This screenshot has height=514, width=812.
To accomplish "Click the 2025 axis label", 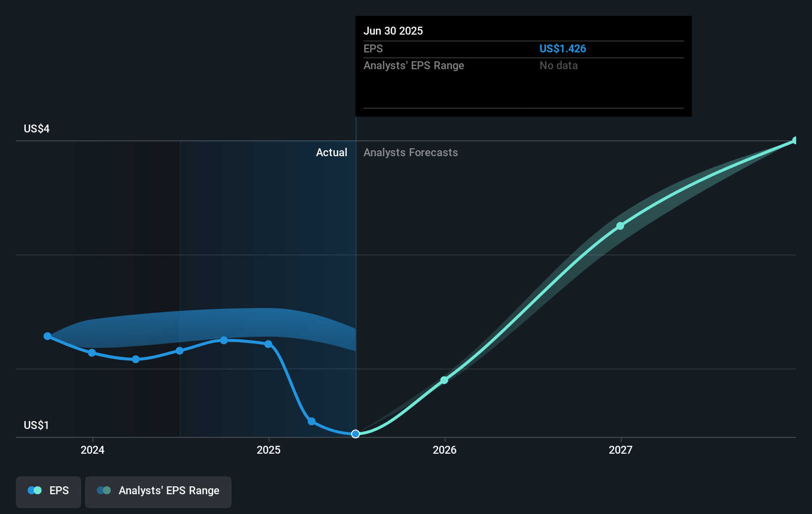I will click(x=268, y=450).
